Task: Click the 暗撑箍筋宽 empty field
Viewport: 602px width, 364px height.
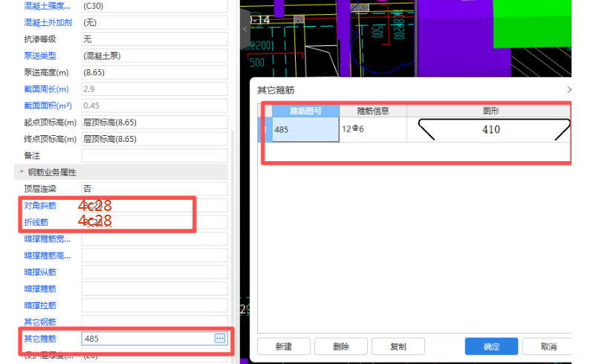Action: (x=155, y=239)
